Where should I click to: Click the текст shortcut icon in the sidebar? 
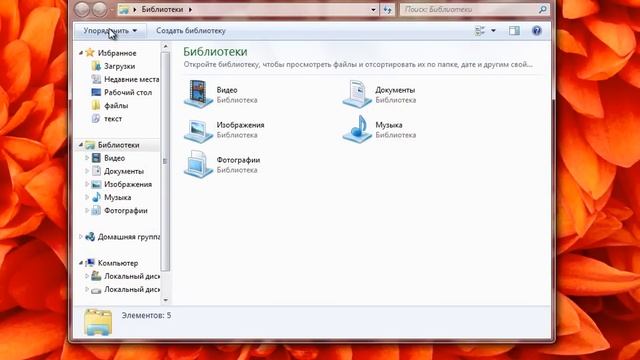point(96,118)
